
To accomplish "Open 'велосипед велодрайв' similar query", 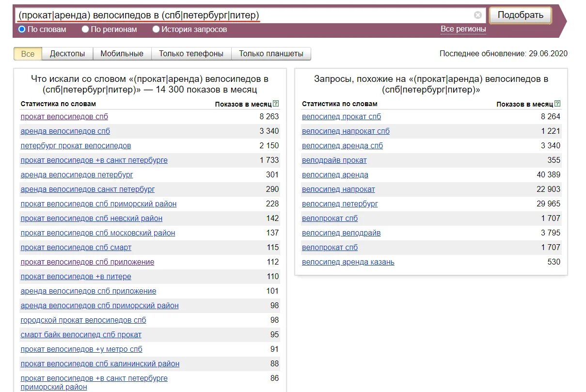I will pos(341,233).
